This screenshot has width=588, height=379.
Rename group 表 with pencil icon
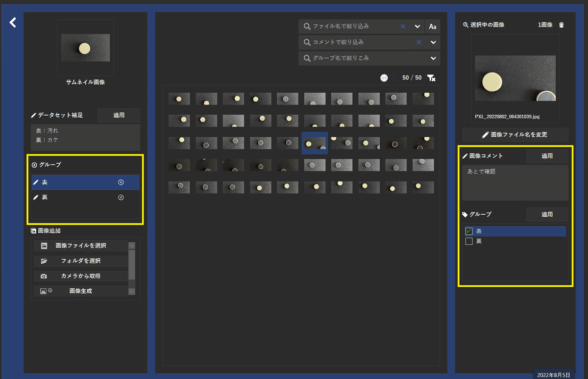click(x=35, y=182)
